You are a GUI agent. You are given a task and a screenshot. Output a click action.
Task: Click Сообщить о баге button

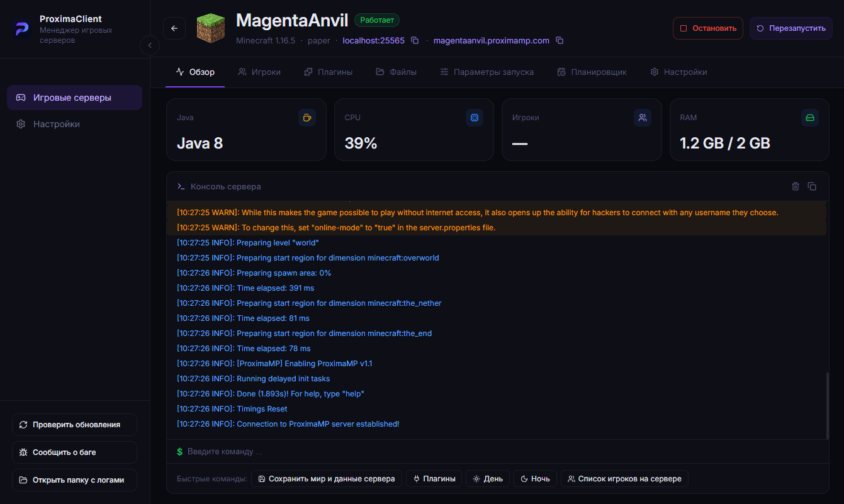pos(74,452)
